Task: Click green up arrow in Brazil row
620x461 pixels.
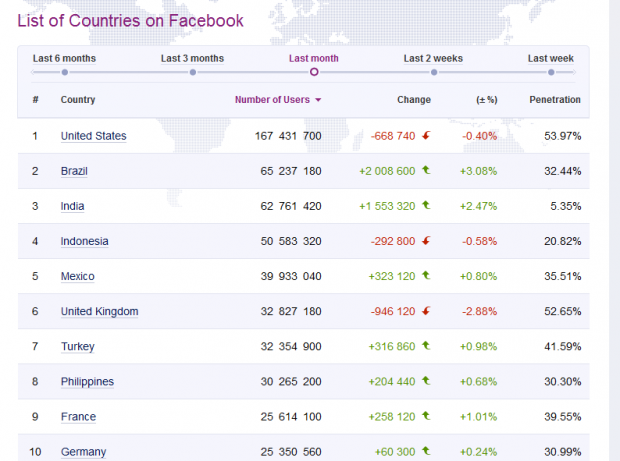Action: pos(426,171)
